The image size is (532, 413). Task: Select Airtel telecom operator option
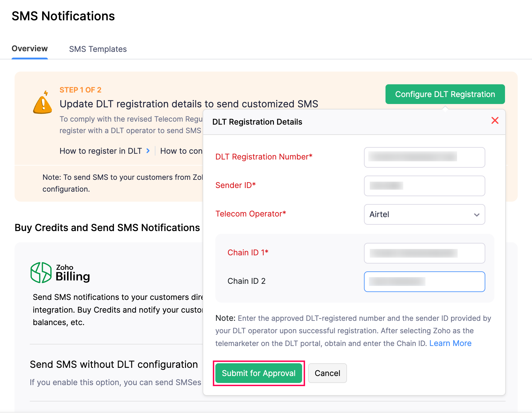(379, 214)
